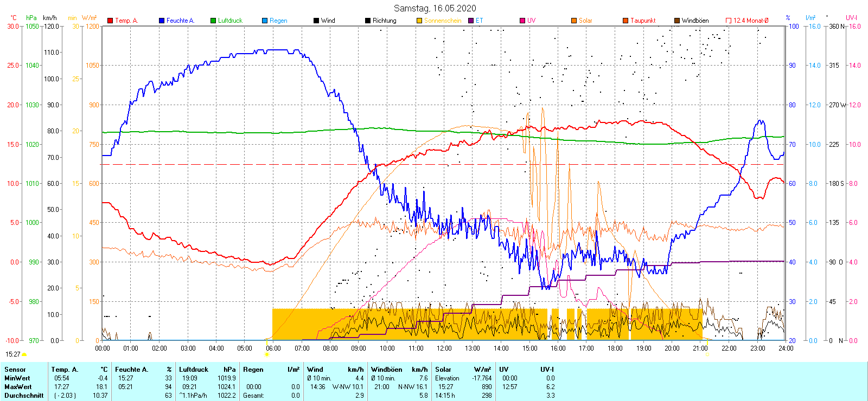Click the '12:00' time axis label
This screenshot has height=401, width=868.
444,348
